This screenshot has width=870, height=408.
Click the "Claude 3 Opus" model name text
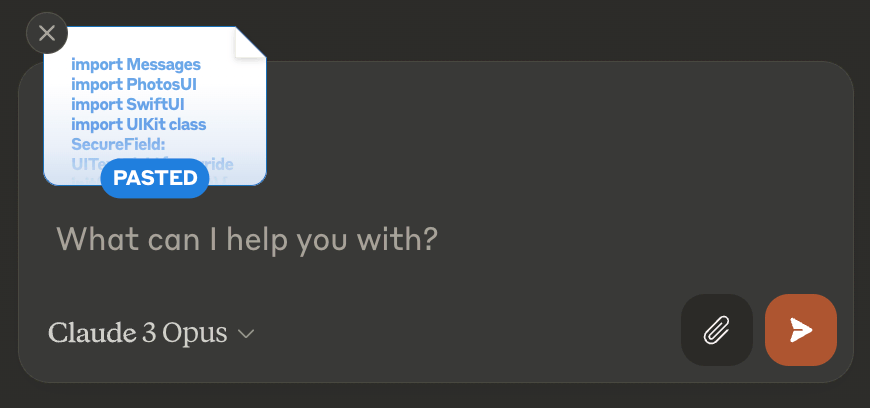pyautogui.click(x=137, y=333)
